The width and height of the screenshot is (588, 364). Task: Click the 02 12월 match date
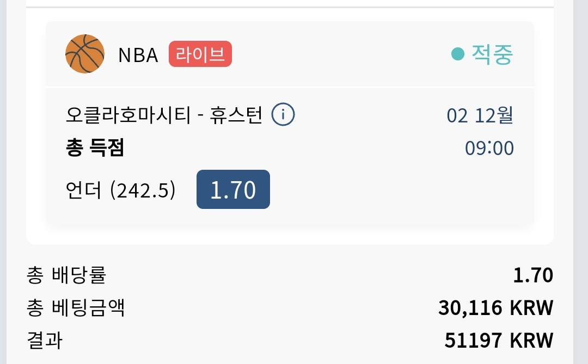pyautogui.click(x=480, y=115)
